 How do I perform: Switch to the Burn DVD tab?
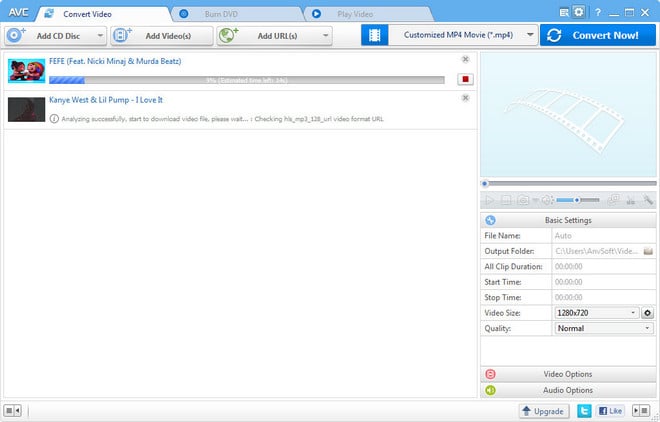(238, 14)
